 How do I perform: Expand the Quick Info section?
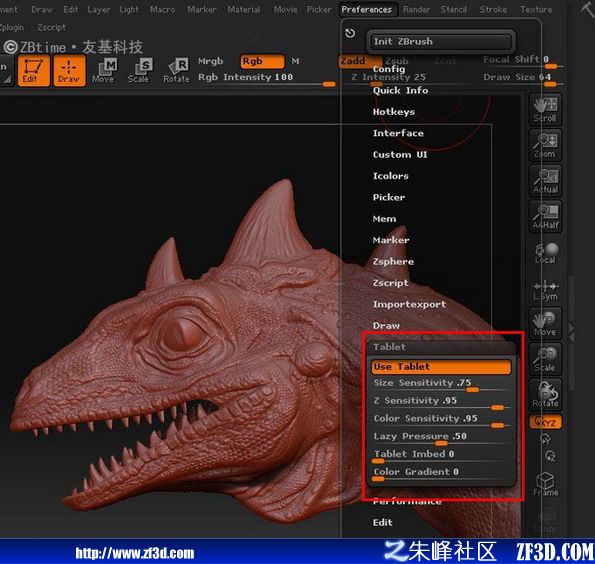[400, 90]
